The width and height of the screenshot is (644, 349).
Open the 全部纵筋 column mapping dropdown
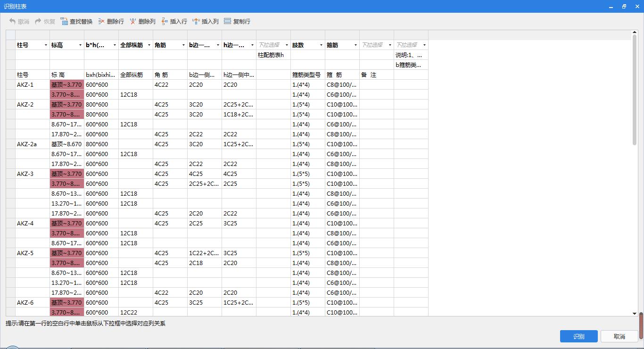(149, 45)
